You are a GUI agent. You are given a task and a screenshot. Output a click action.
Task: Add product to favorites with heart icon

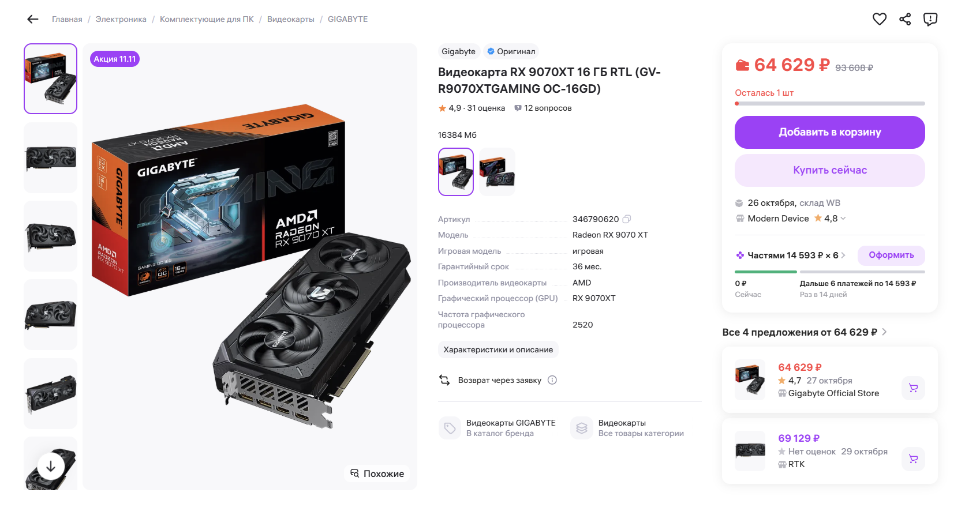879,19
